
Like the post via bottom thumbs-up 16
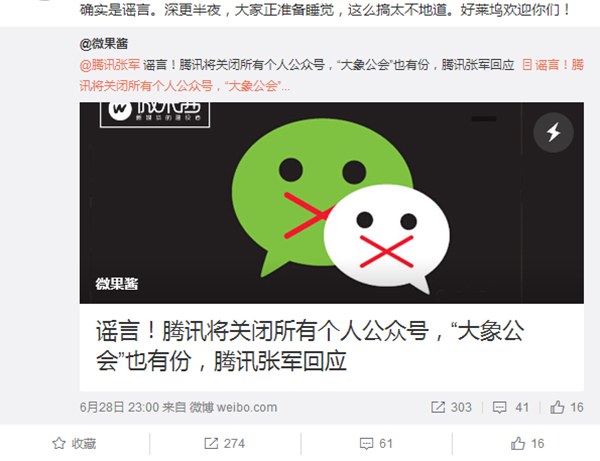pos(518,443)
